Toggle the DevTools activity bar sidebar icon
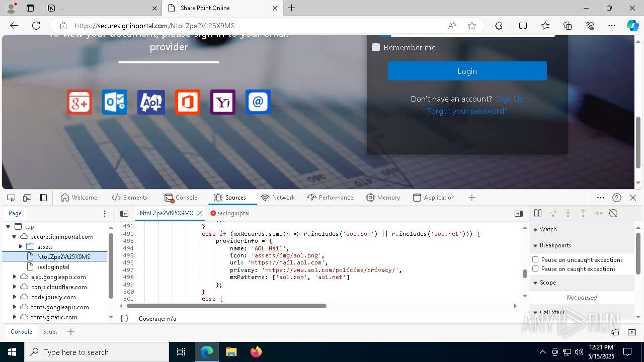This screenshot has width=644, height=362. point(43,198)
